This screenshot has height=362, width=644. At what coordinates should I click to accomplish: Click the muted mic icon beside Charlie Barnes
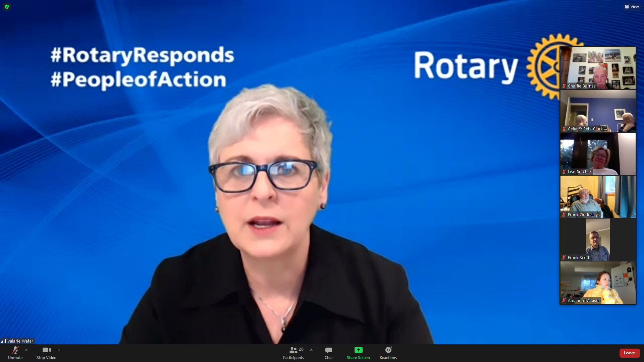(564, 86)
